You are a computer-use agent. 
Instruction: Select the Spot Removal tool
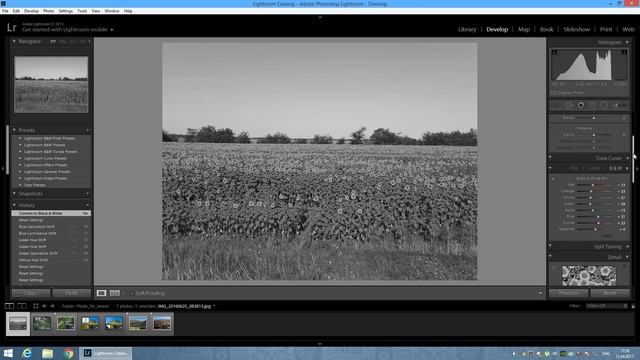[569, 105]
